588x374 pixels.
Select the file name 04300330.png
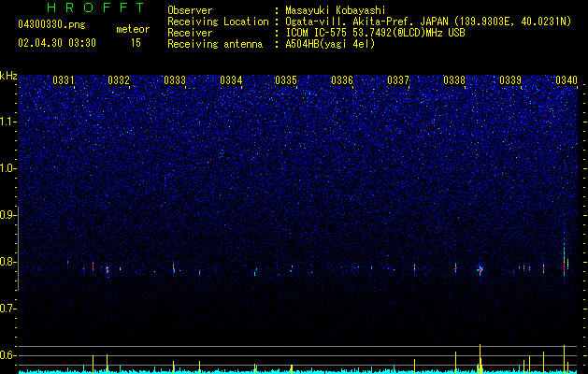pos(51,24)
